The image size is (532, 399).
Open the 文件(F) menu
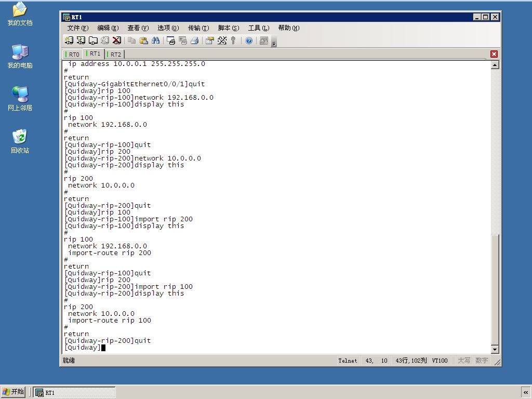point(78,28)
